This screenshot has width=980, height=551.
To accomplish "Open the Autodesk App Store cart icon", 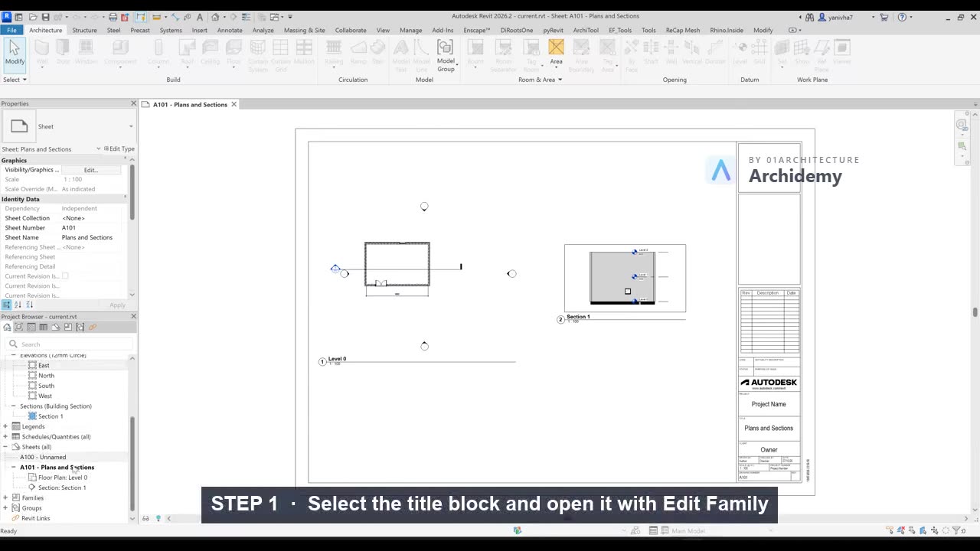I will pos(884,17).
